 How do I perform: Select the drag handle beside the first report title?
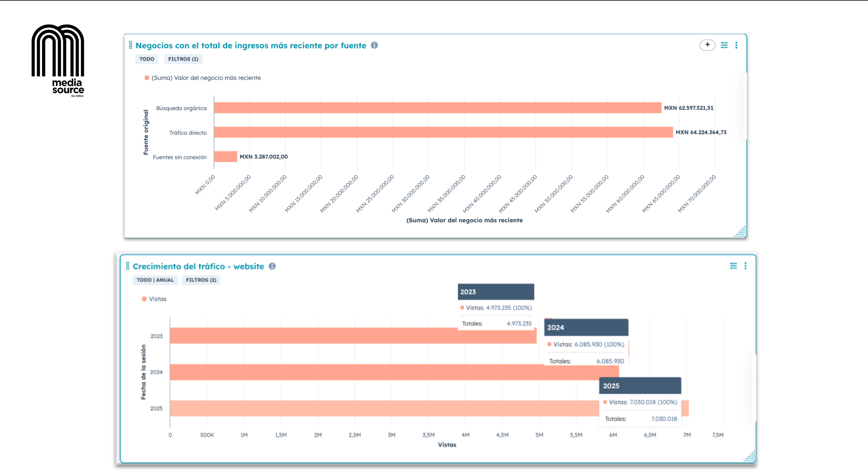pos(130,45)
